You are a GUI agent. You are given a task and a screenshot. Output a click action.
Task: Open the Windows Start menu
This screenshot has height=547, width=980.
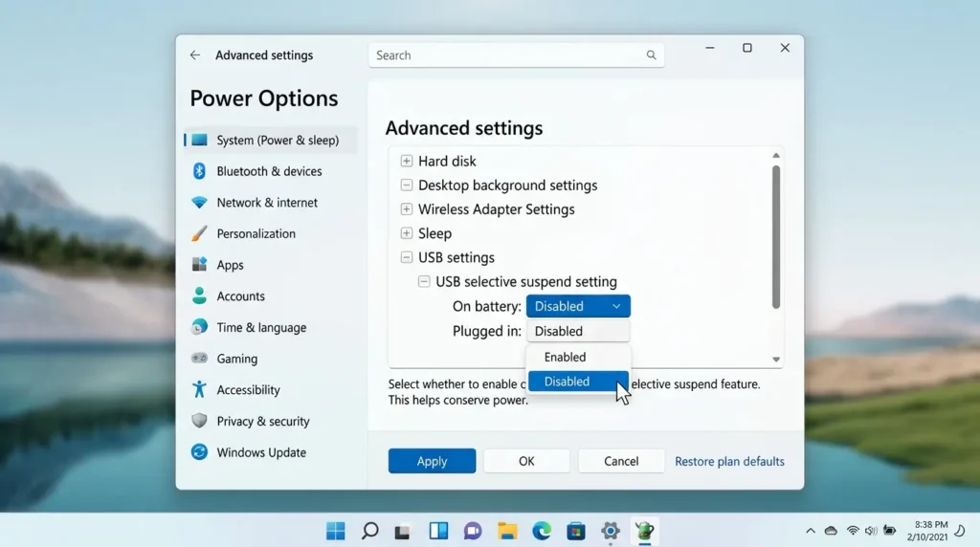click(x=336, y=531)
